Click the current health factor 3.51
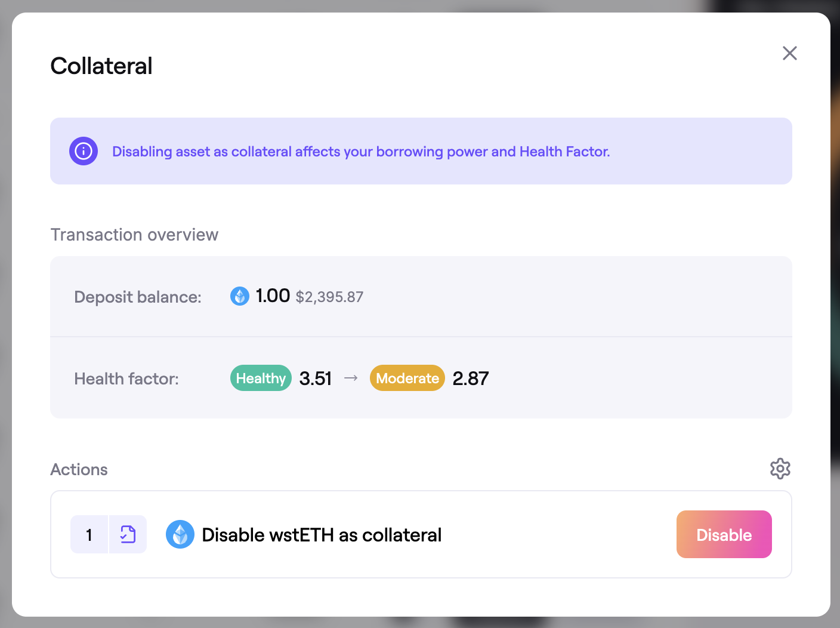Screen dimensions: 840x628 pos(316,378)
